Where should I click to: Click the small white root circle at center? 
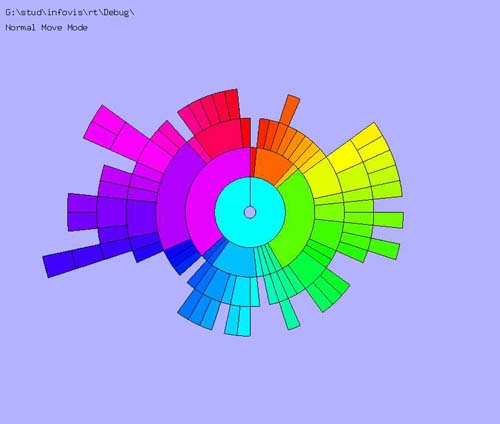coord(250,212)
